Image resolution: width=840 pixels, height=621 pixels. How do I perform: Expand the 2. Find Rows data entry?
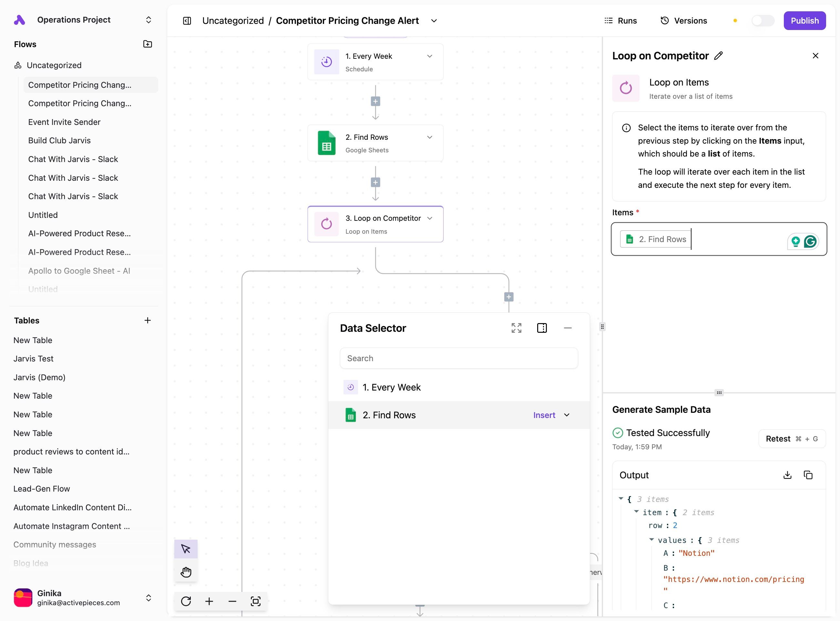[x=567, y=415]
